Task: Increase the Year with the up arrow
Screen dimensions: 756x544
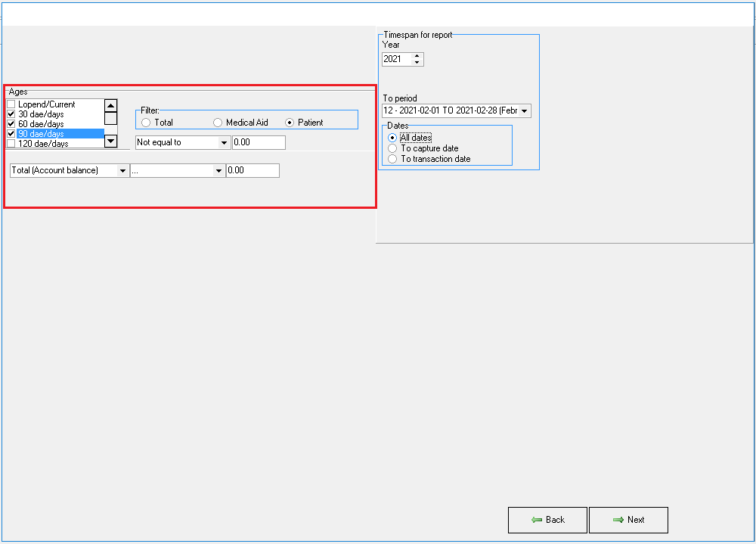Action: [x=417, y=56]
